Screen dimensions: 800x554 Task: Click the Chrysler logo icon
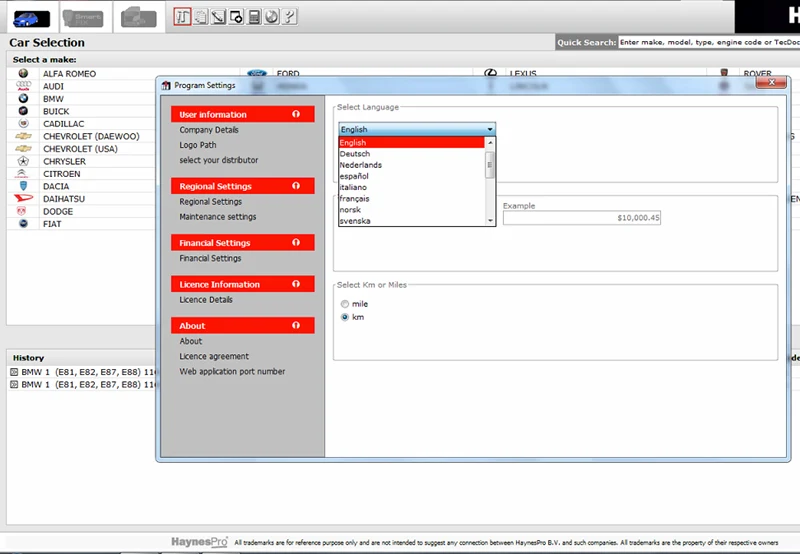coord(23,161)
